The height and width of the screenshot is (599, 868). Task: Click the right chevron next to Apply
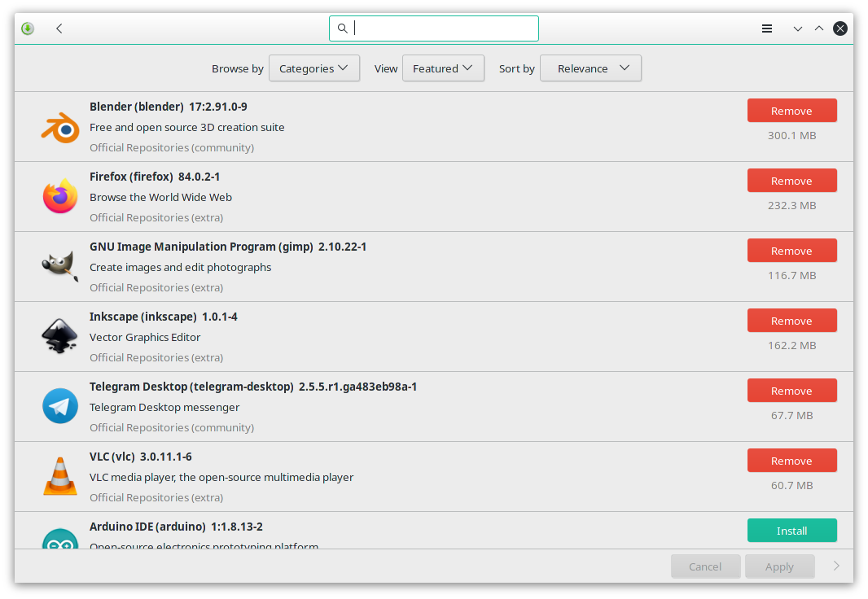[x=836, y=566]
